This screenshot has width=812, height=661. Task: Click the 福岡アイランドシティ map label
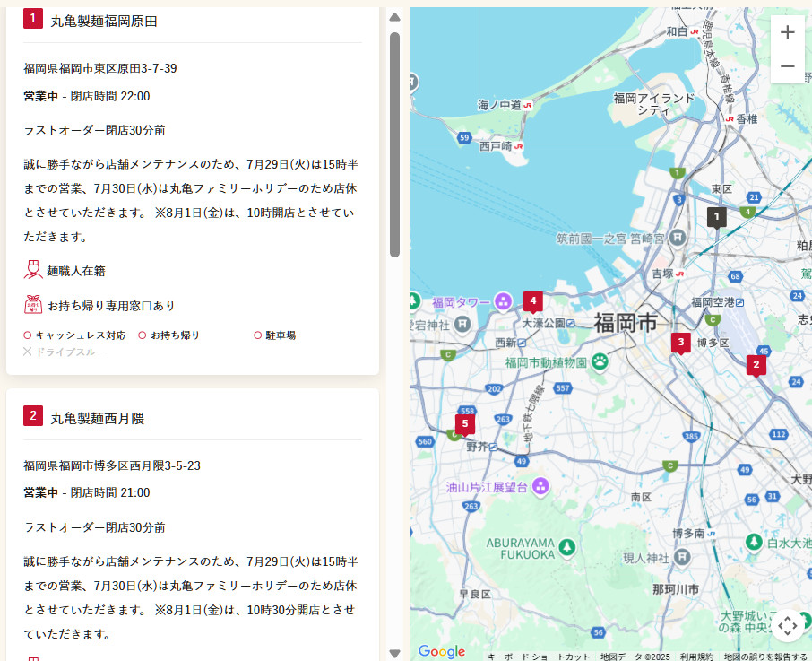653,104
